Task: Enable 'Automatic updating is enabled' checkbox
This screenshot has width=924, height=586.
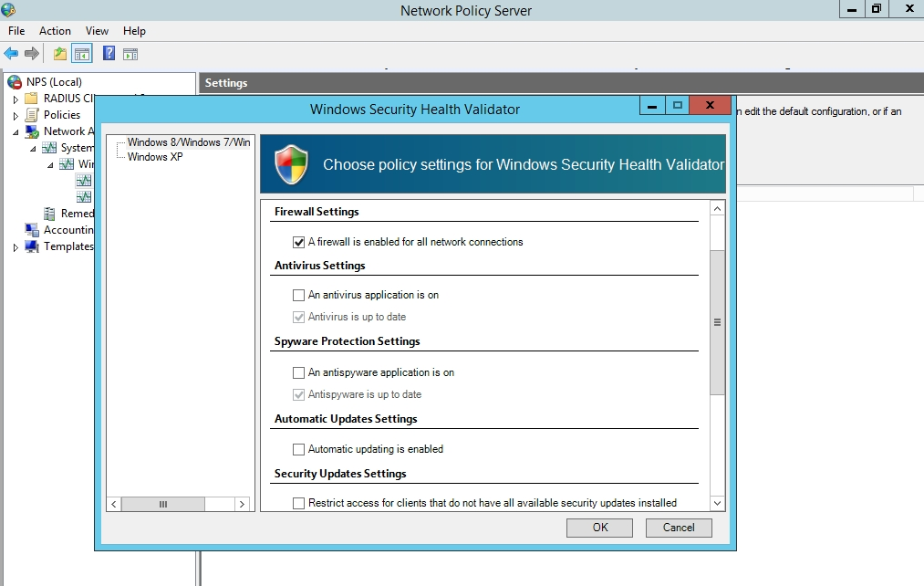Action: tap(299, 449)
